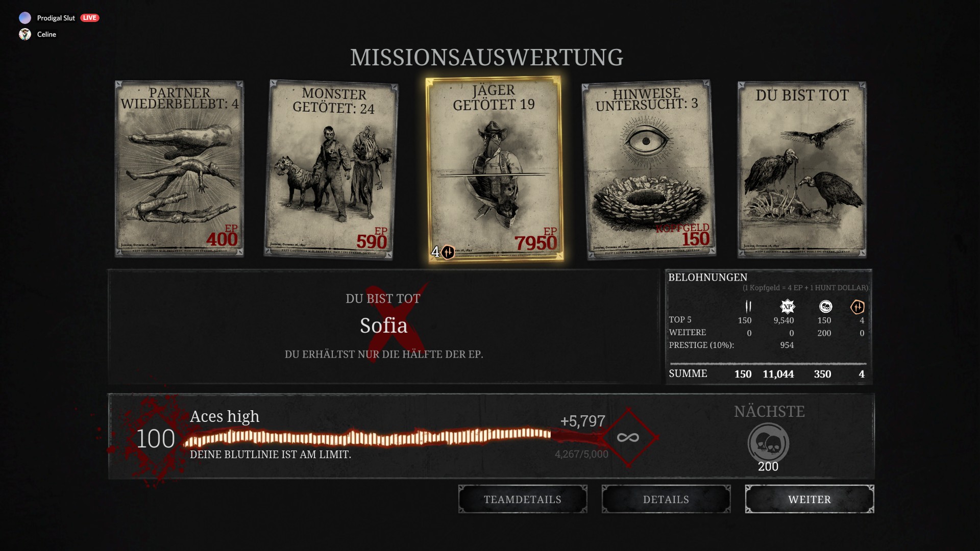Click Celine's profile avatar
The height and width of the screenshot is (551, 980).
coord(25,34)
